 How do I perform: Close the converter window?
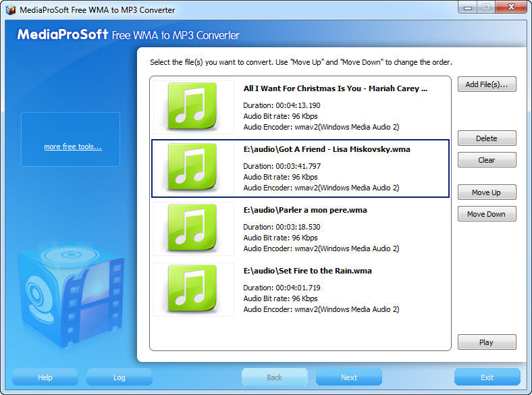tap(511, 7)
